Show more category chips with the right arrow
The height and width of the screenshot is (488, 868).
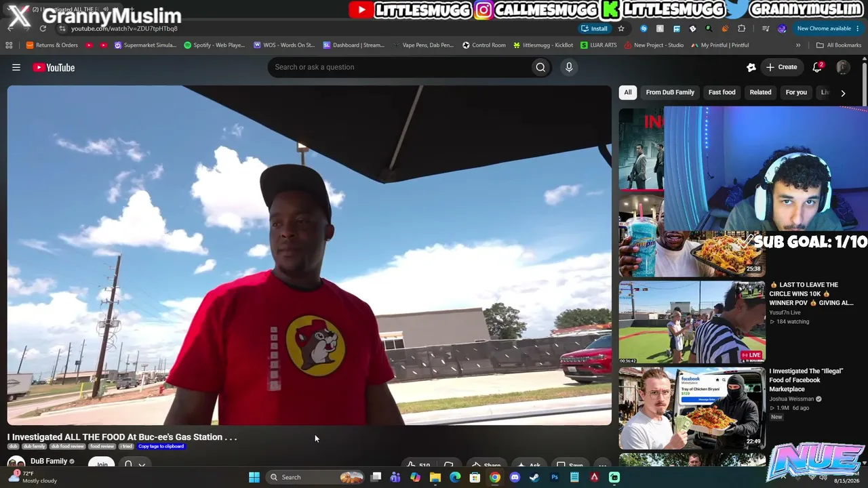tap(843, 93)
